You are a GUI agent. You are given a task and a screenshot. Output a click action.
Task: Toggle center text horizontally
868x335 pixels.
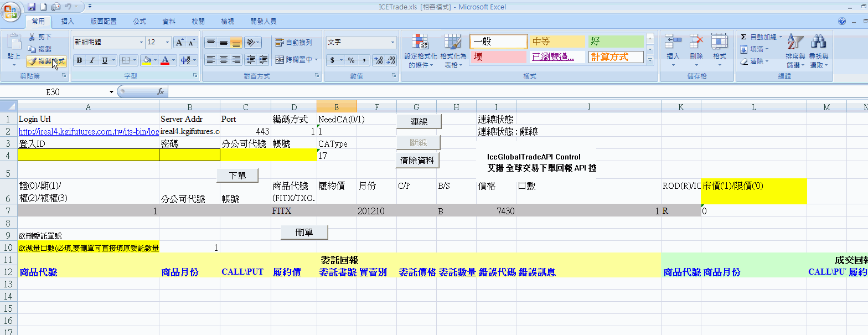click(x=223, y=60)
